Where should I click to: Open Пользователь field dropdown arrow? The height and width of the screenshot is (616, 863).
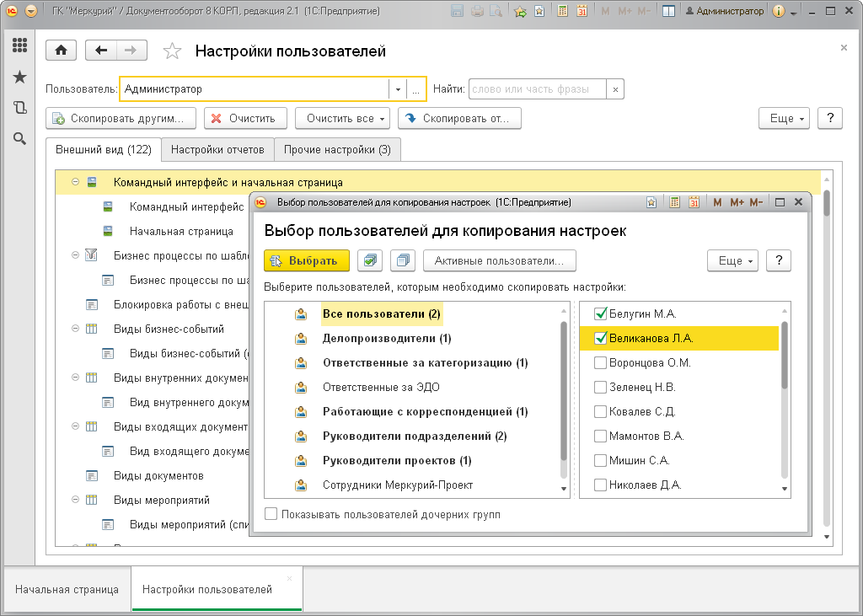coord(398,89)
